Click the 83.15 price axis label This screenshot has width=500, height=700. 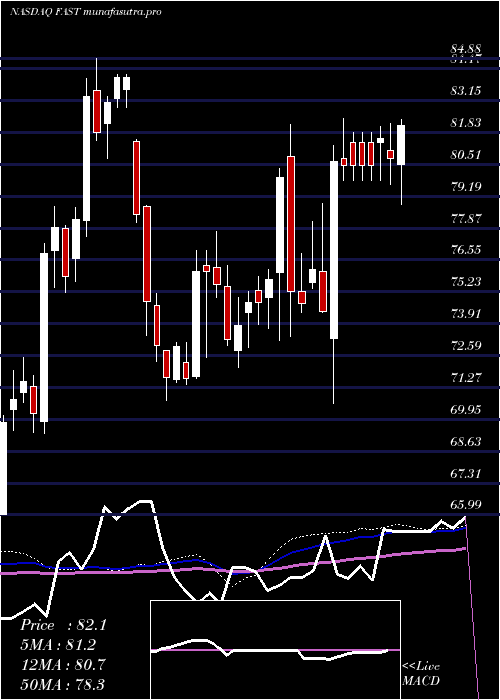click(466, 91)
